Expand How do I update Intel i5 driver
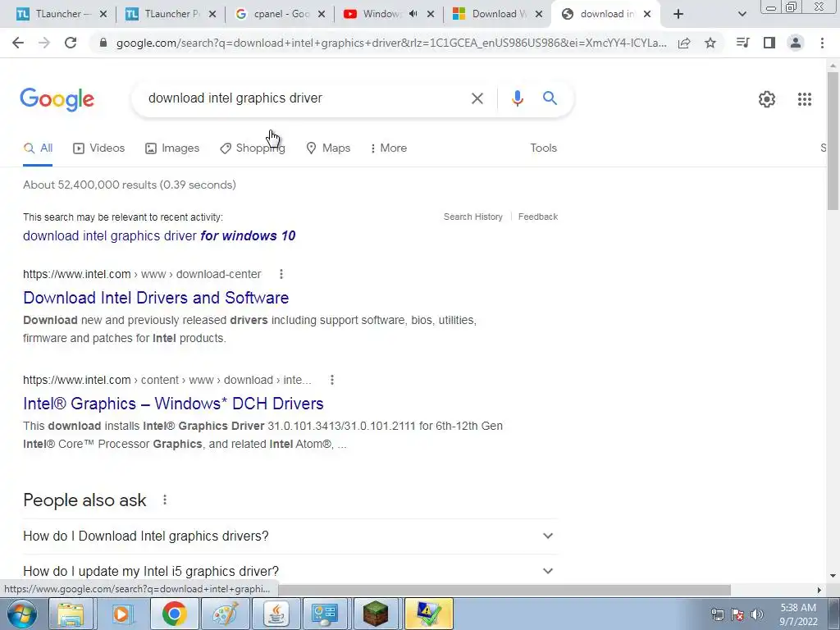Image resolution: width=840 pixels, height=630 pixels. (290, 571)
